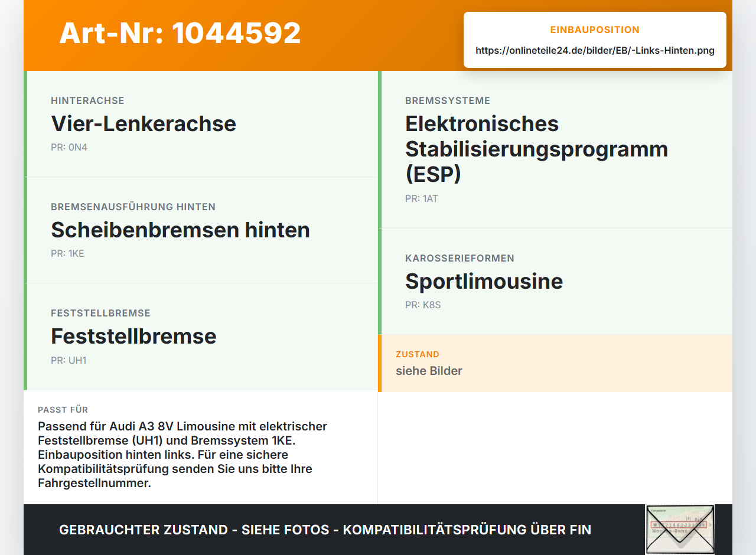Click the PR: 1AT code
The height and width of the screenshot is (555, 756).
click(x=422, y=198)
